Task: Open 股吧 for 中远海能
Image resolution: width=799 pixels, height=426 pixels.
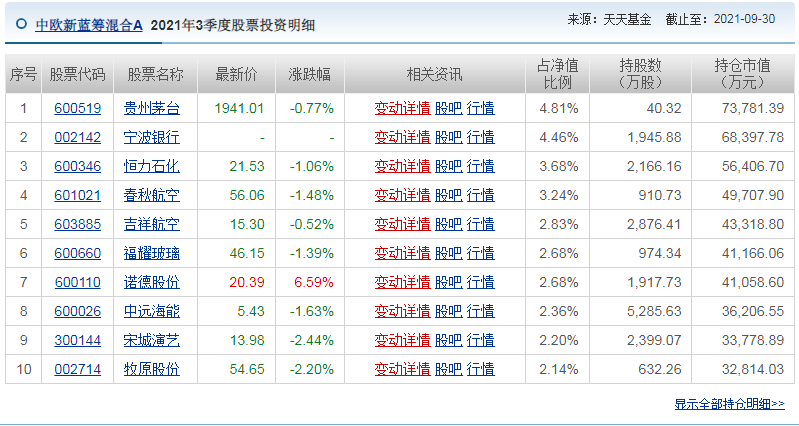Action: (x=448, y=312)
